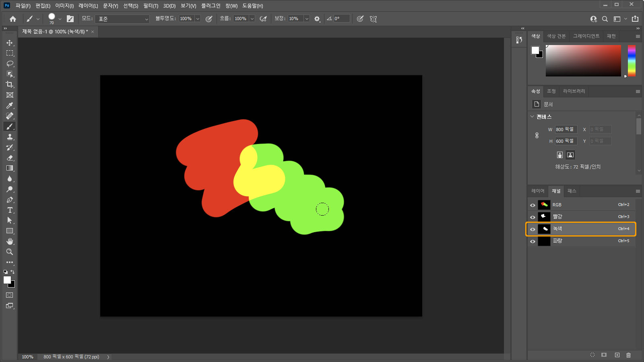Load channel as selection icon
Screen dimensions: 644x362
[592, 355]
